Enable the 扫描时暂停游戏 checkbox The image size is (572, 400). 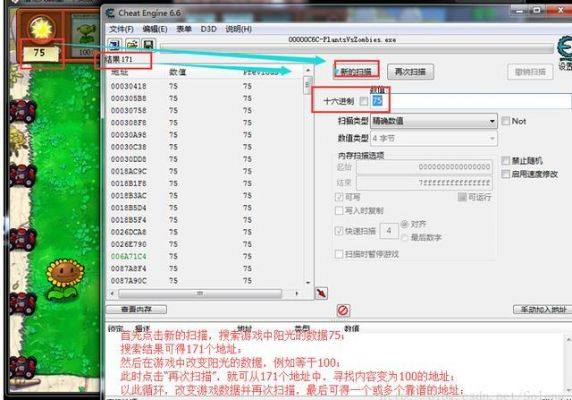pos(339,254)
